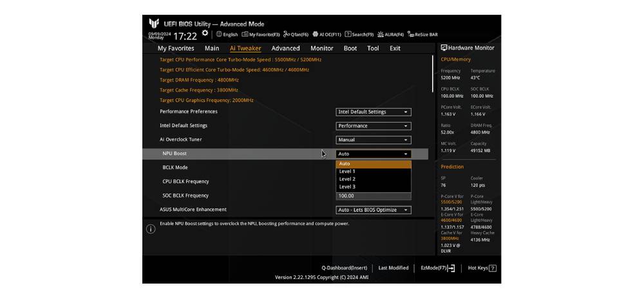Choose Auto in NPU Boost list
Image resolution: width=644 pixels, height=299 pixels.
(x=374, y=164)
